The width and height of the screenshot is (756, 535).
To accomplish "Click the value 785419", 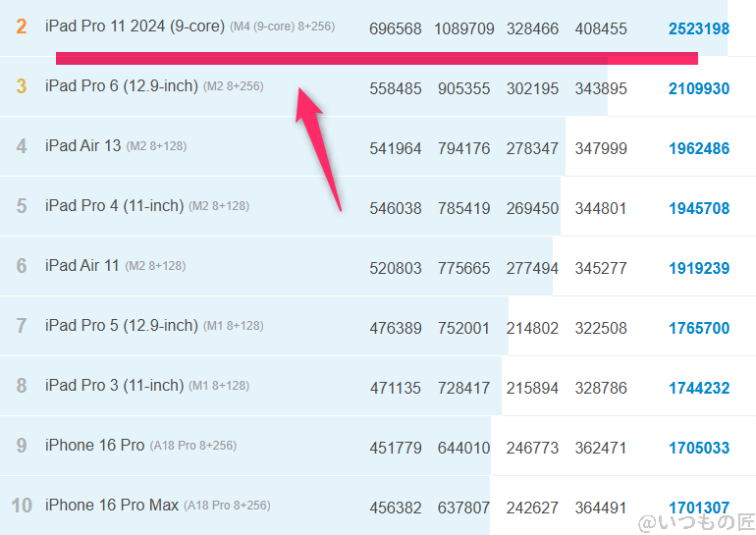I will [463, 209].
